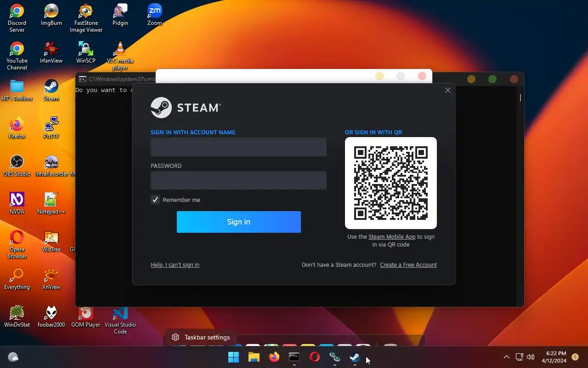Open Opera from the taskbar
This screenshot has height=368, width=588.
tap(315, 357)
